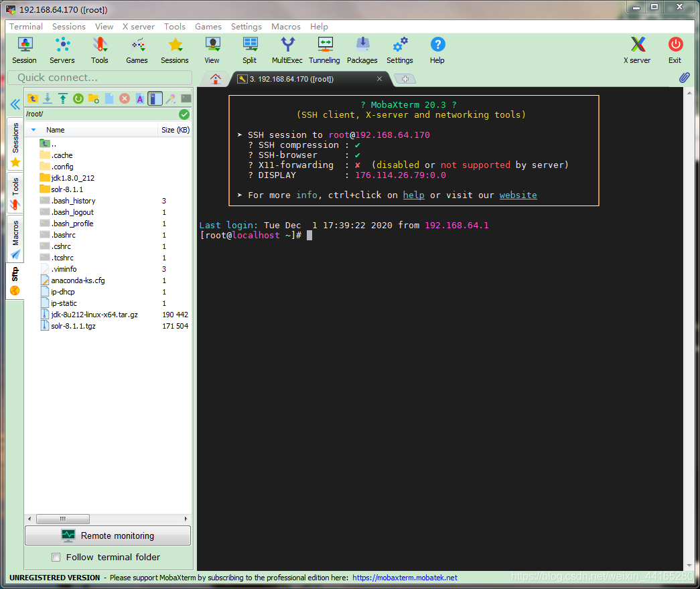Viewport: 700px width, 589px height.
Task: Open the Packages toolbar icon
Action: (362, 50)
